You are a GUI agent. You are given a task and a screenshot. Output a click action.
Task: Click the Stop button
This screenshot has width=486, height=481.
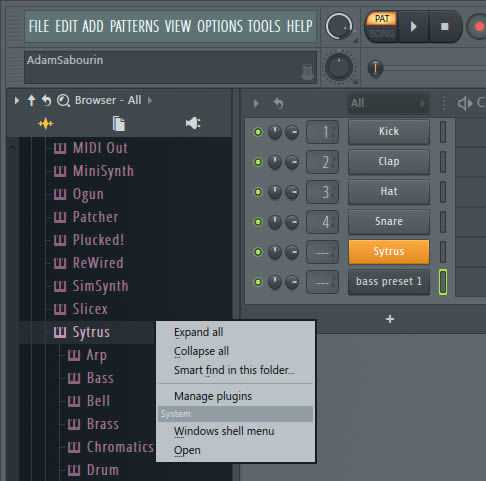444,26
